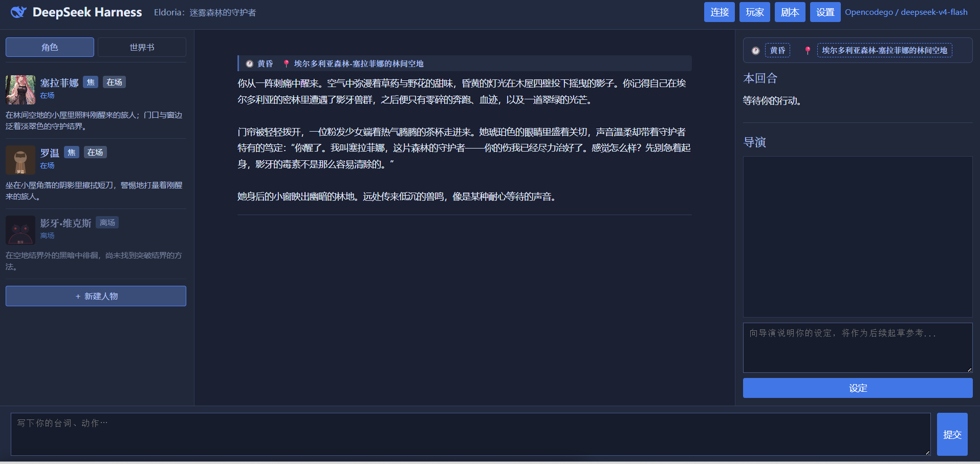The width and height of the screenshot is (980, 464).
Task: Click the 黄昏 label in the story scene header
Action: tap(265, 64)
